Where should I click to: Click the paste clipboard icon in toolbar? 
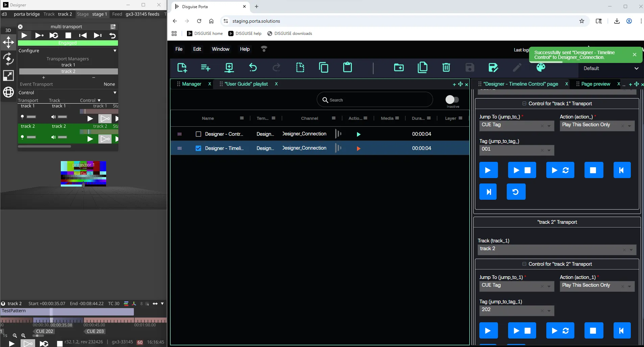tap(347, 68)
